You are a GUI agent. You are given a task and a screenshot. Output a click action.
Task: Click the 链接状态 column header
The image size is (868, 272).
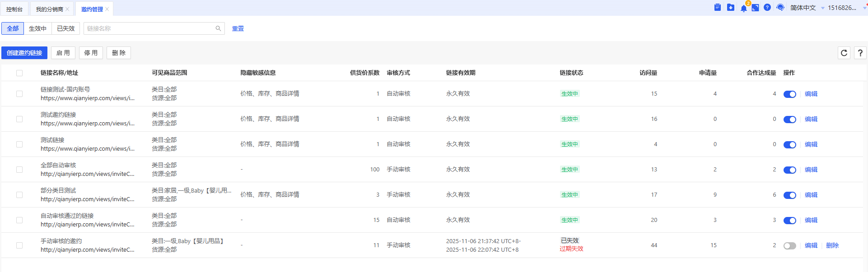(571, 73)
